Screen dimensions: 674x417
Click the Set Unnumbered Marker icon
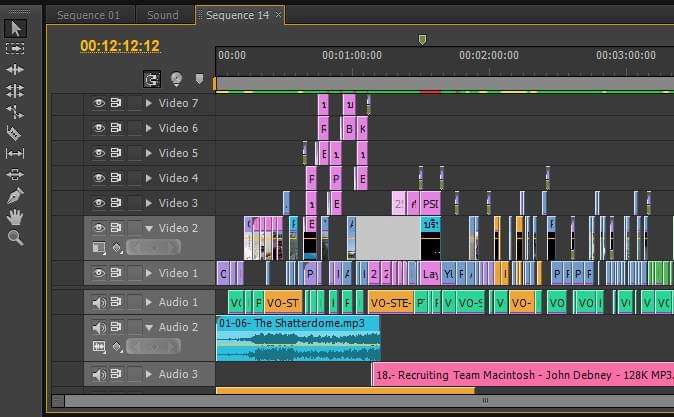tap(199, 79)
